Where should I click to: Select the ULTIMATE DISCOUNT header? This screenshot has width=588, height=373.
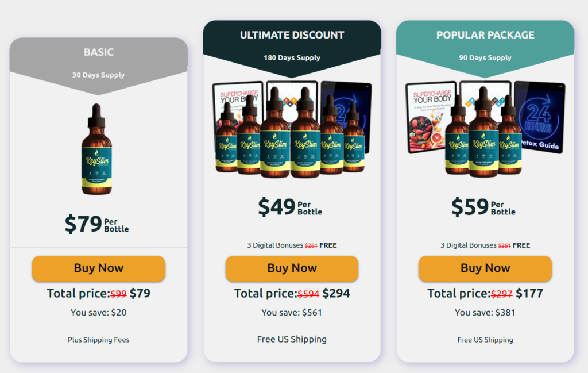coord(292,35)
